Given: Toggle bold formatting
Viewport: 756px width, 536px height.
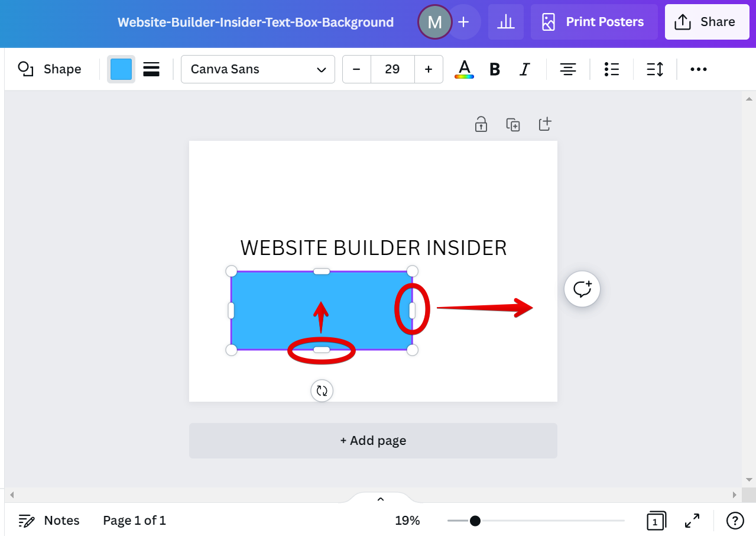Looking at the screenshot, I should click(494, 69).
